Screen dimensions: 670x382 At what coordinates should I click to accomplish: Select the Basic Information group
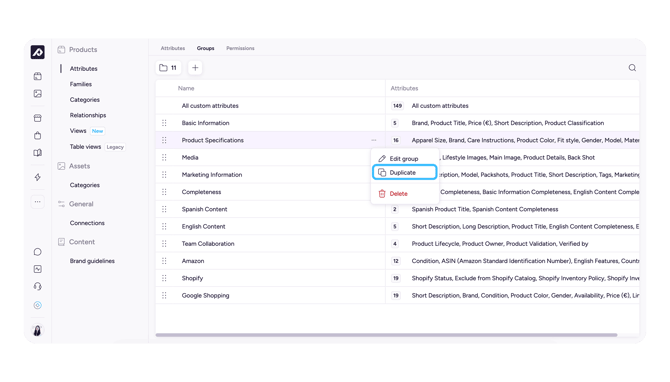click(206, 123)
